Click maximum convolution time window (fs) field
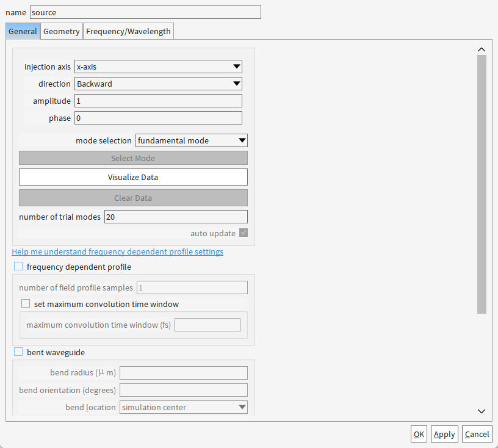The image size is (498, 448). pyautogui.click(x=208, y=325)
